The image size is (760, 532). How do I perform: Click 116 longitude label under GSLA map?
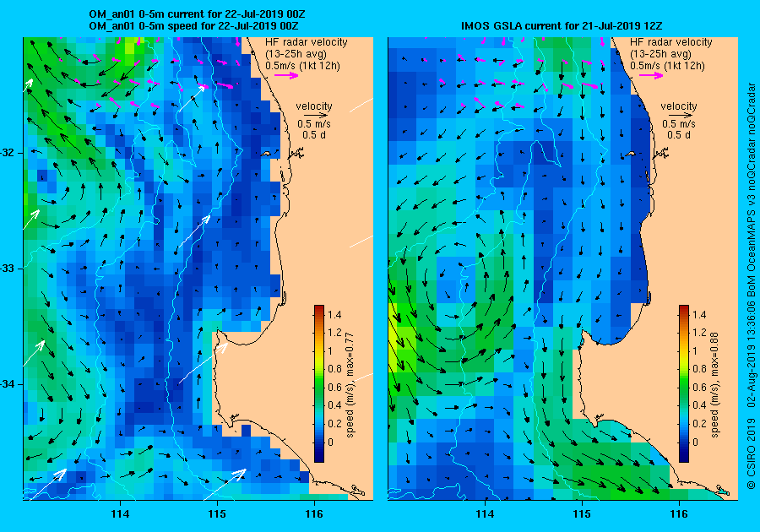pyautogui.click(x=679, y=513)
